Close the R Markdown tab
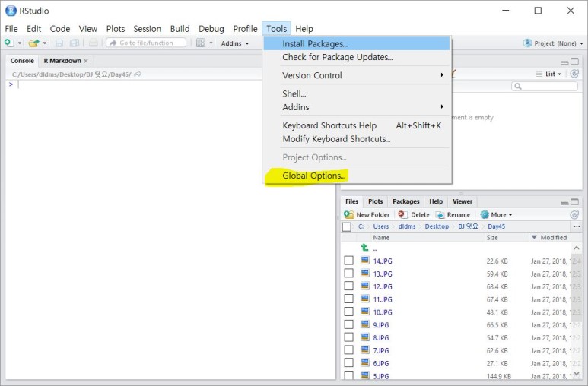 [86, 61]
